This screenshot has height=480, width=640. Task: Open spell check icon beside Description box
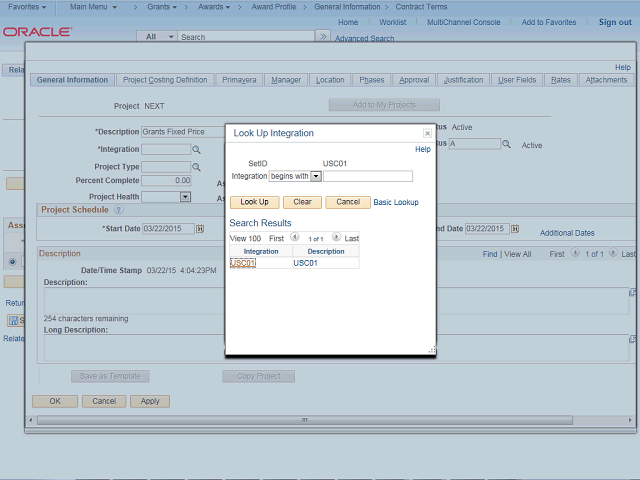point(633,292)
